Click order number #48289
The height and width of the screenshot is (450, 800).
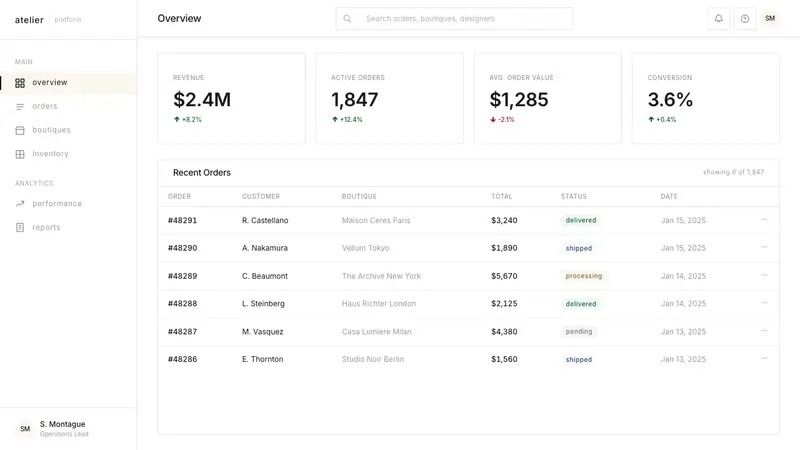point(183,276)
